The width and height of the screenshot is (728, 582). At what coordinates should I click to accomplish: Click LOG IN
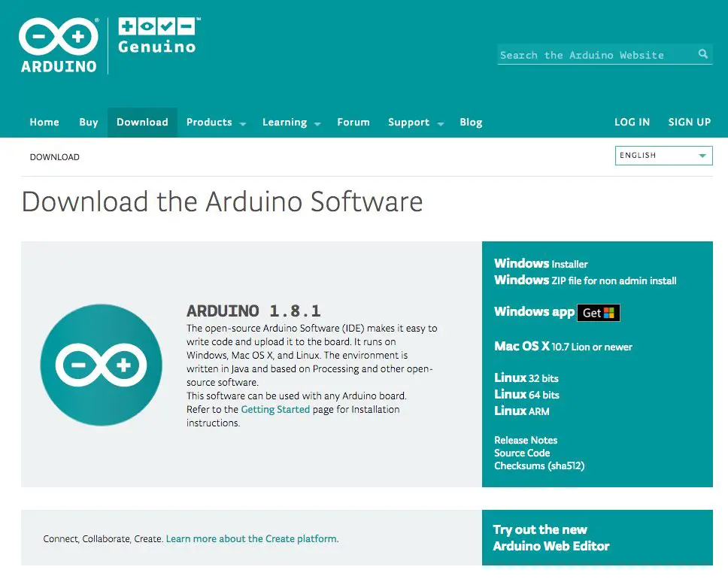632,122
